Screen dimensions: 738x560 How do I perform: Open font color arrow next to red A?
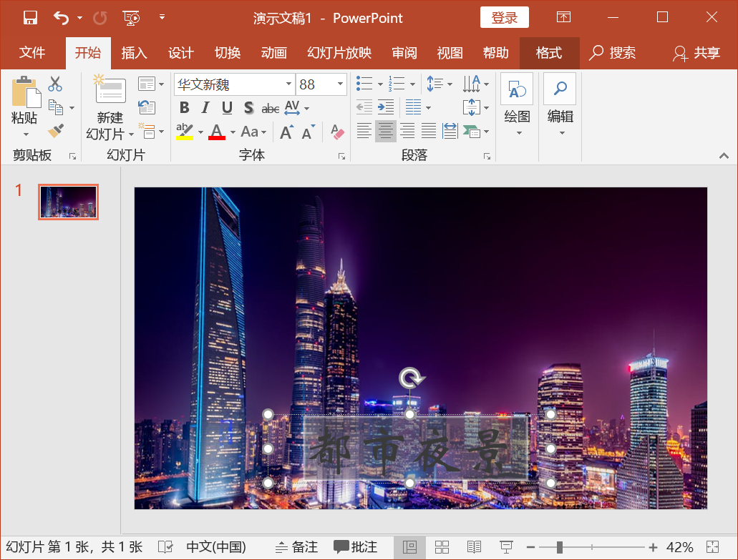[233, 132]
